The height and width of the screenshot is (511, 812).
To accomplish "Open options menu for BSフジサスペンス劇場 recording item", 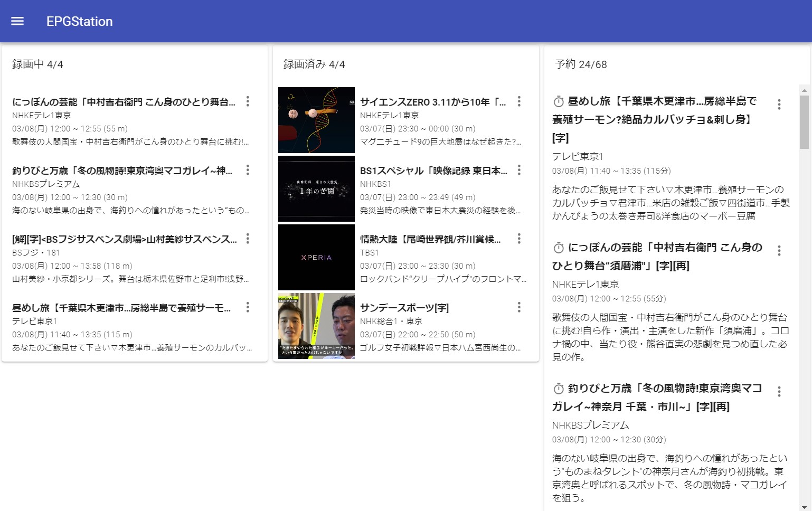I will [x=248, y=239].
